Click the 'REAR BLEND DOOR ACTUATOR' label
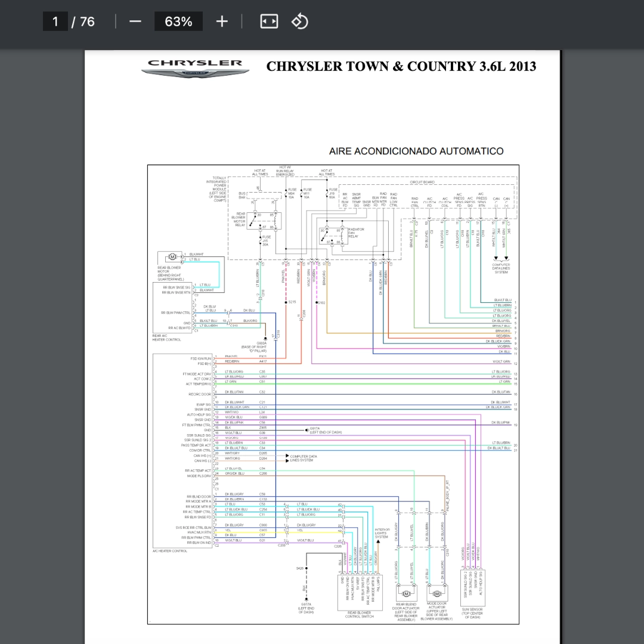 [406, 612]
